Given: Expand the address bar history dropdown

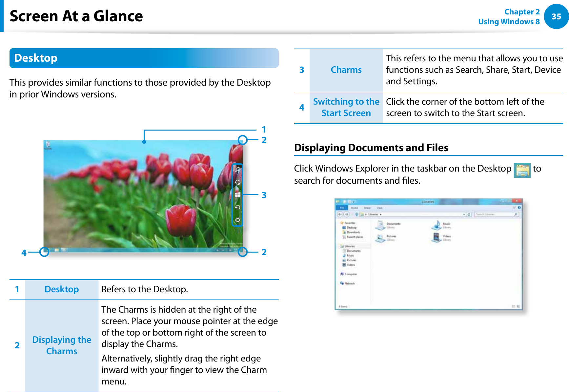Looking at the screenshot, I should click(464, 215).
